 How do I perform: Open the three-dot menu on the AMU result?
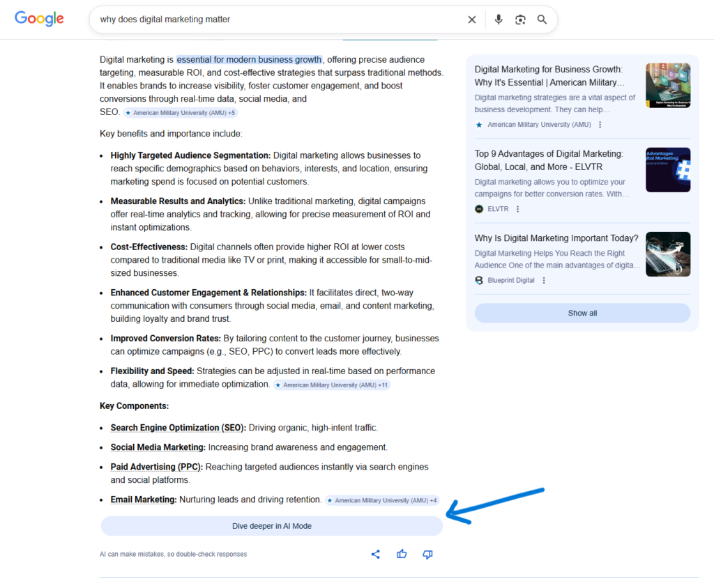pos(601,125)
